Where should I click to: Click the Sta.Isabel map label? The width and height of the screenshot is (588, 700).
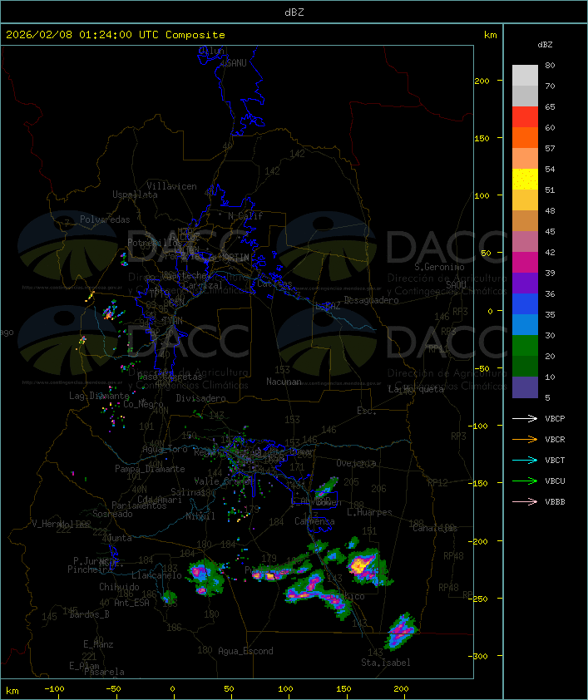tap(386, 663)
